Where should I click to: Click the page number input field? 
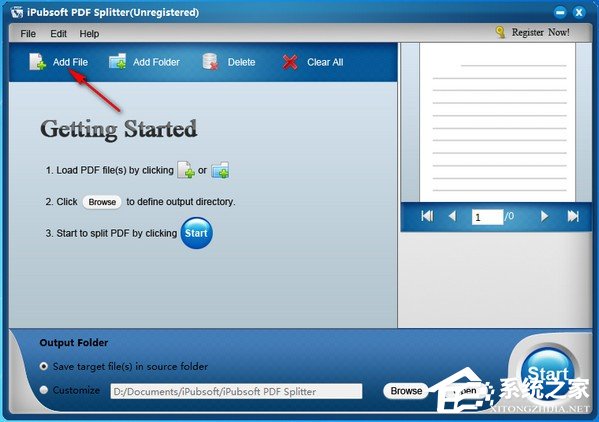click(487, 217)
